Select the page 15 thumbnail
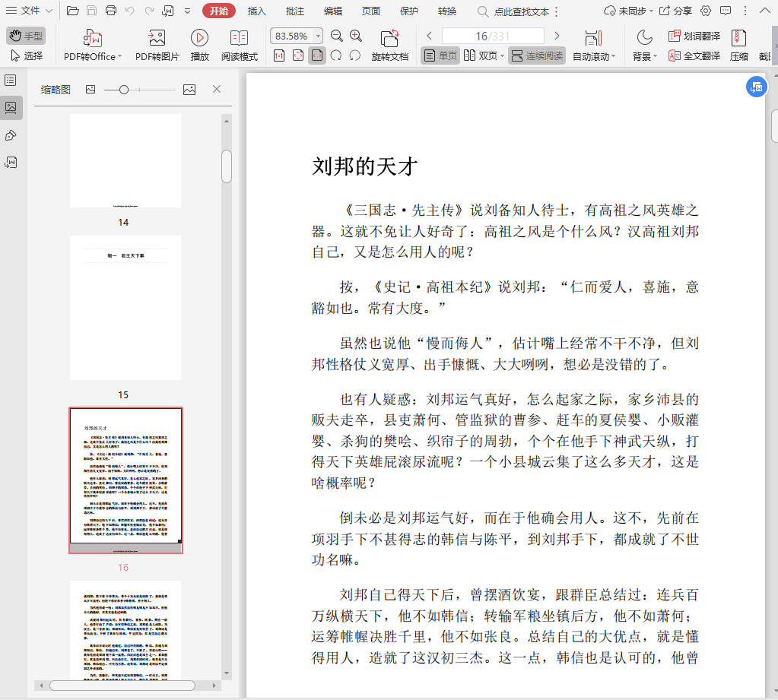 [125, 308]
